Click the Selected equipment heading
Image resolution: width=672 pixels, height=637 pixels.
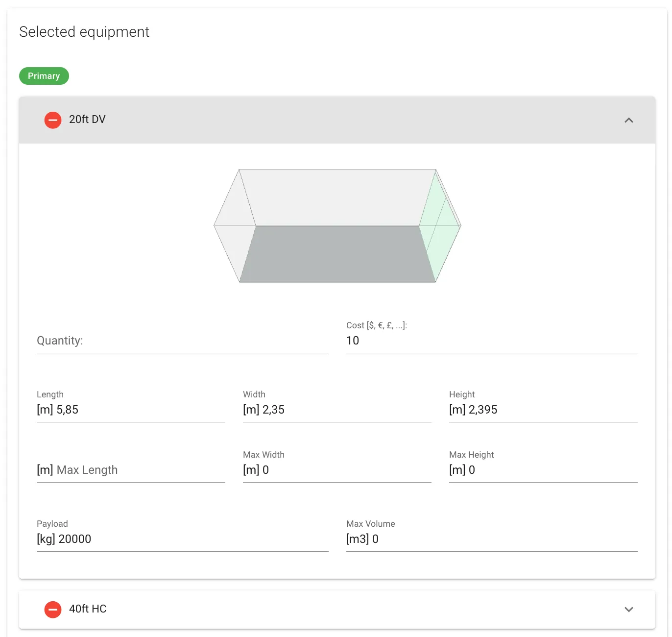click(x=84, y=32)
